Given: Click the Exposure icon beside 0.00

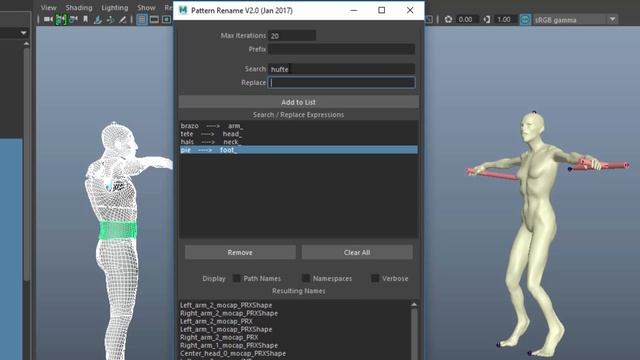Looking at the screenshot, I should [449, 20].
